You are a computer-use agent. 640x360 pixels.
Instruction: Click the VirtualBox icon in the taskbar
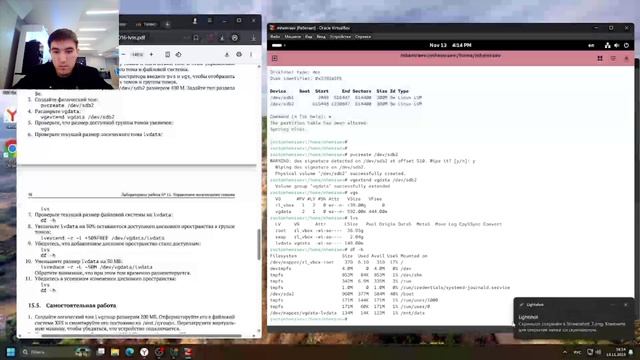coord(188,352)
